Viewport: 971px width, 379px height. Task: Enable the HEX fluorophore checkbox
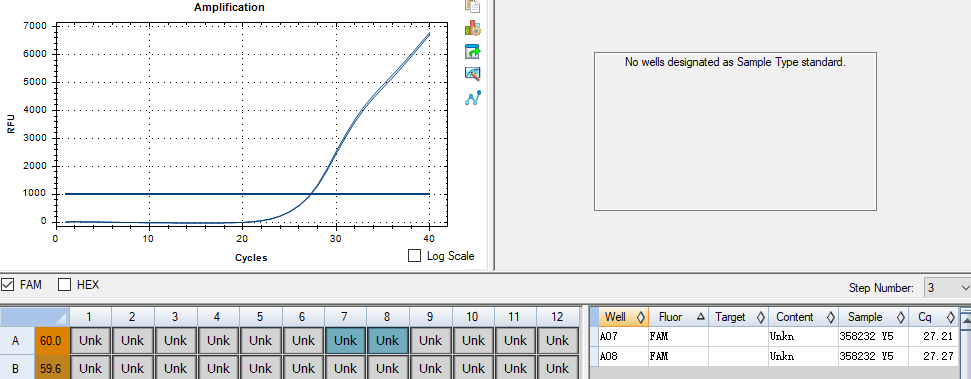pyautogui.click(x=64, y=285)
